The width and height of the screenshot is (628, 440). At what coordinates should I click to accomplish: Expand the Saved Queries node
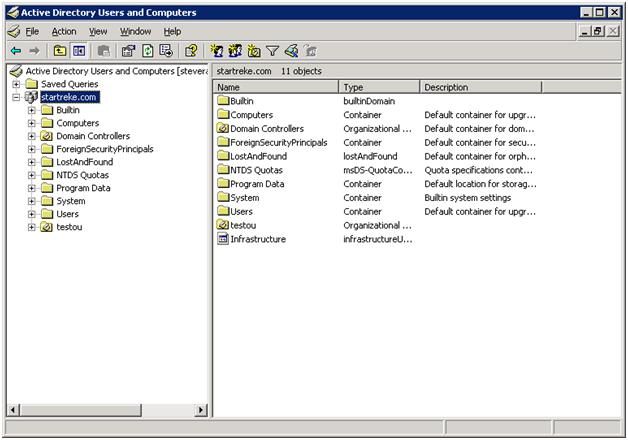point(16,84)
